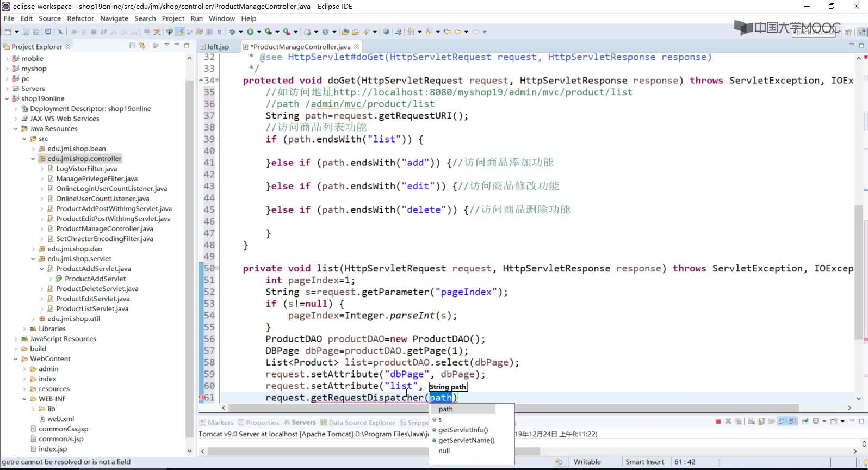Collapse the WebContent folder
Screen dimensions: 868x470
pos(16,359)
